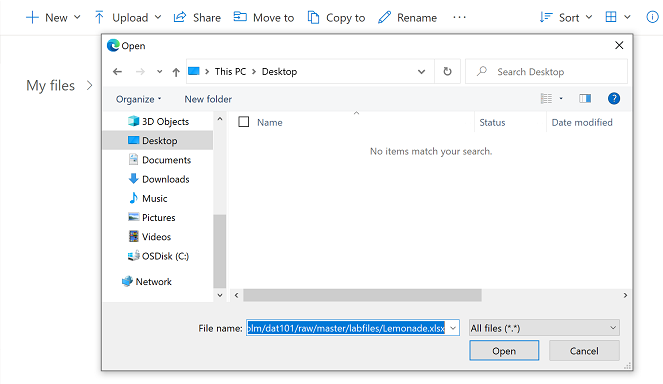
Task: Click the OSDisk (C:) drive icon
Action: (134, 256)
